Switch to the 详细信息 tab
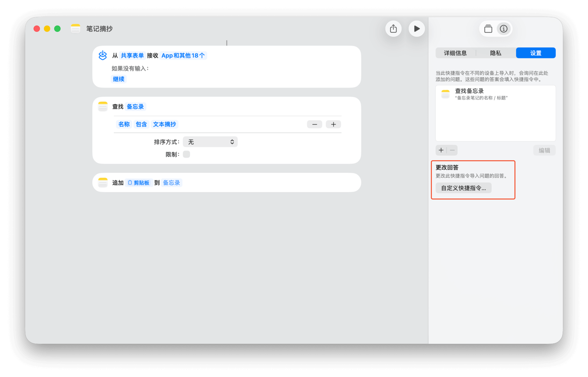 click(455, 53)
